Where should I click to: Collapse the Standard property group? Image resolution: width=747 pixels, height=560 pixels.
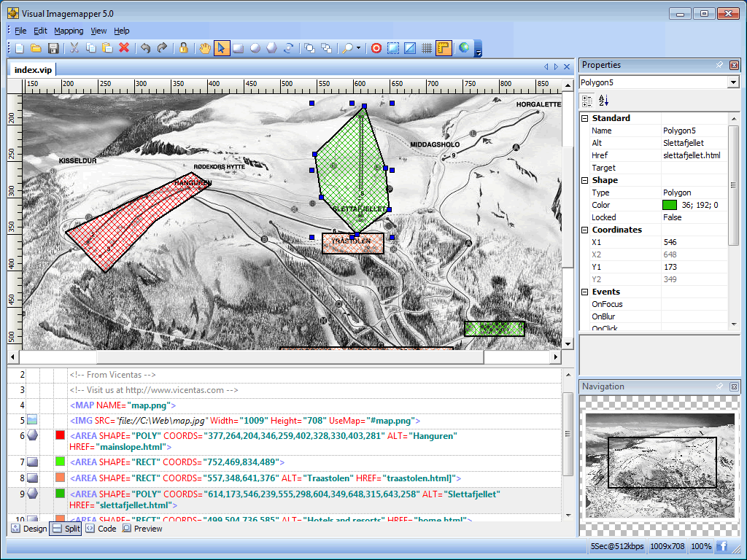(585, 118)
